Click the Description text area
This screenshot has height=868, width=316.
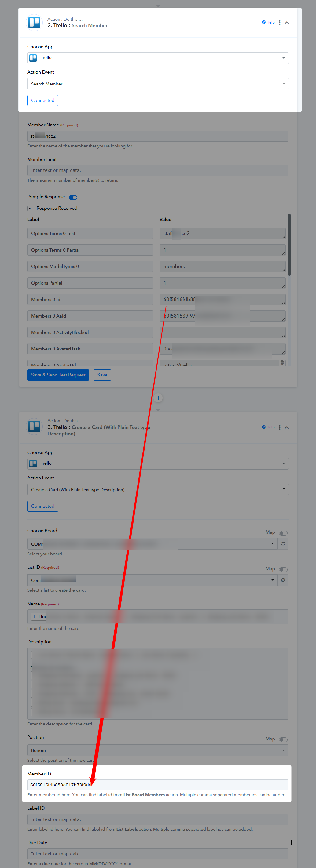click(158, 683)
